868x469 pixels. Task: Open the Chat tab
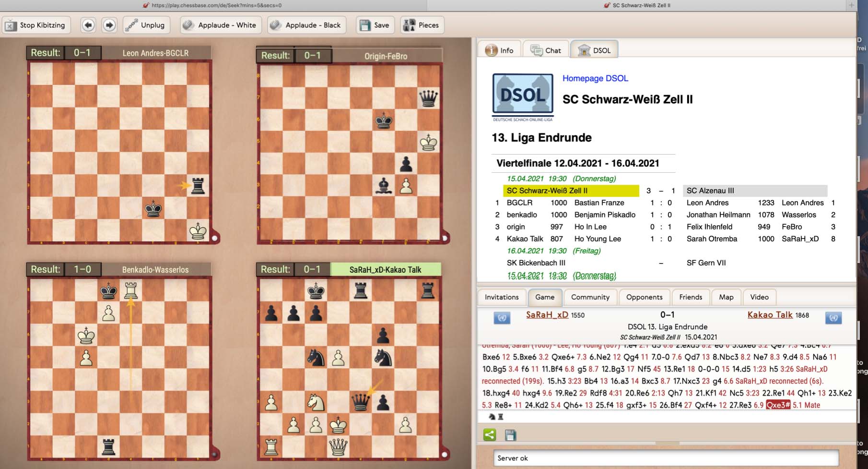tap(546, 50)
